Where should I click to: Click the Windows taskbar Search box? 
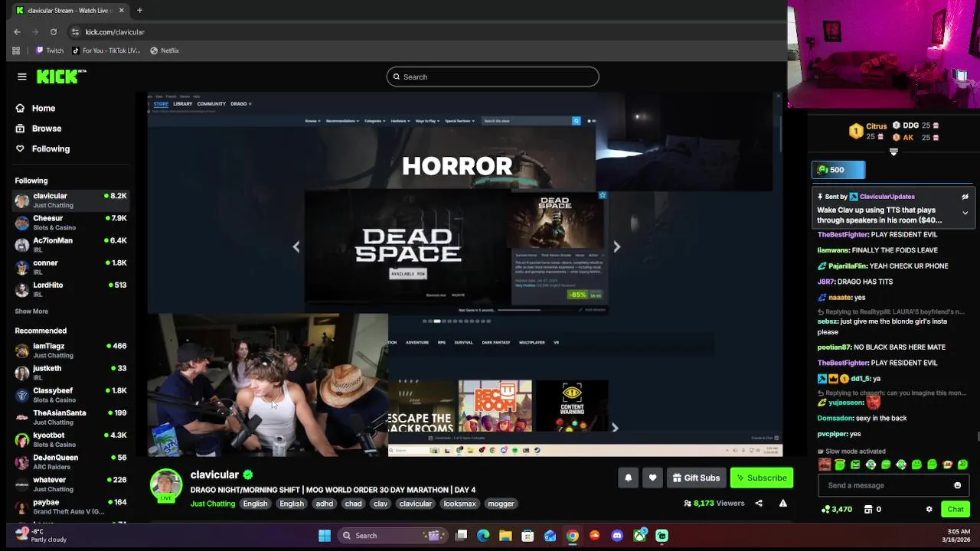[x=392, y=536]
